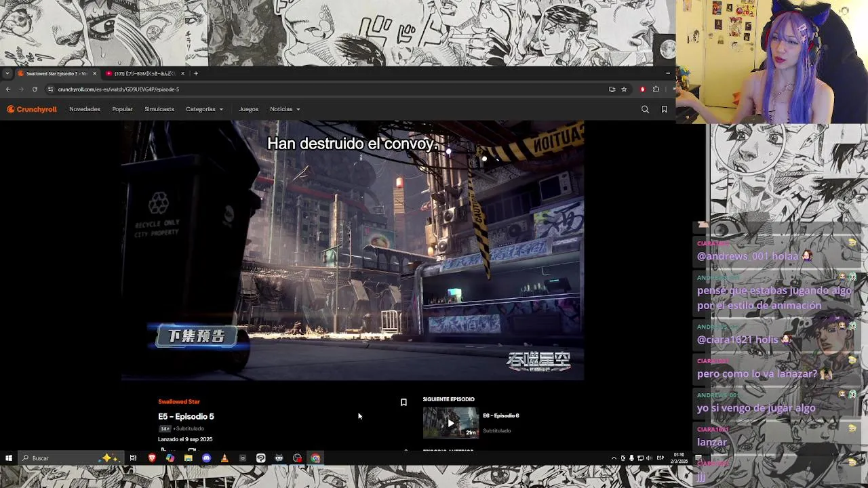
Task: Open Copilot from the taskbar
Action: 170,458
